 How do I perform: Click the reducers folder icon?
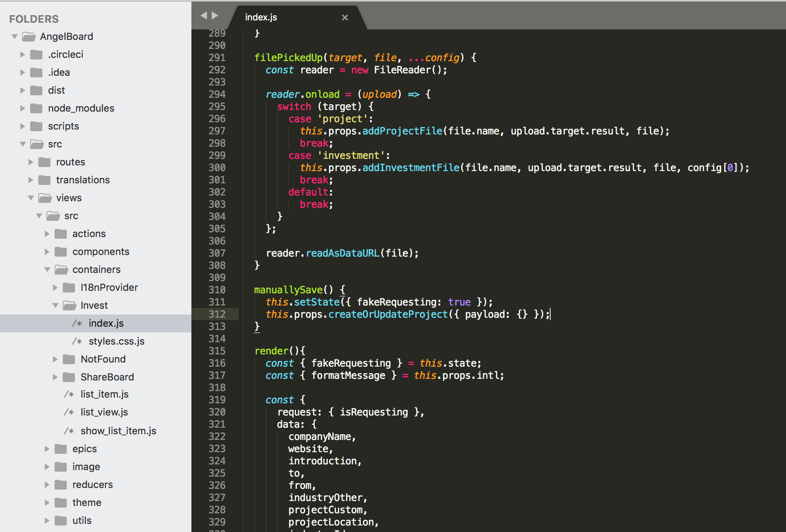tap(61, 485)
